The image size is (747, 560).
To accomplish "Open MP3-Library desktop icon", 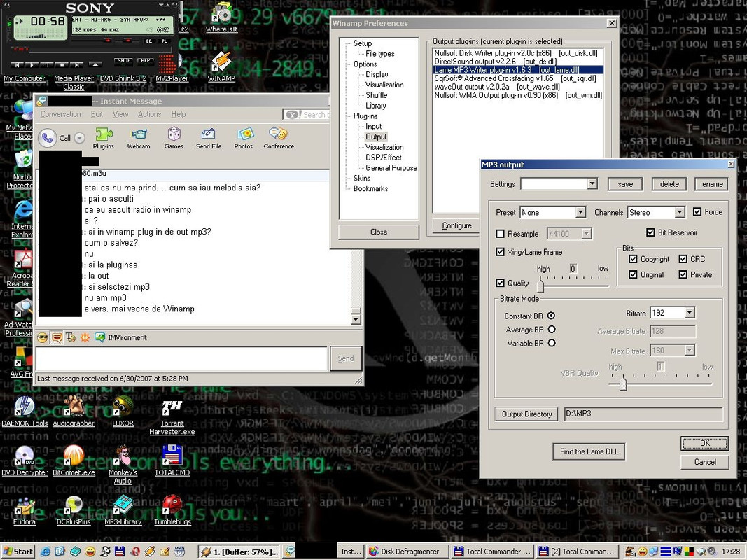I will pyautogui.click(x=123, y=510).
